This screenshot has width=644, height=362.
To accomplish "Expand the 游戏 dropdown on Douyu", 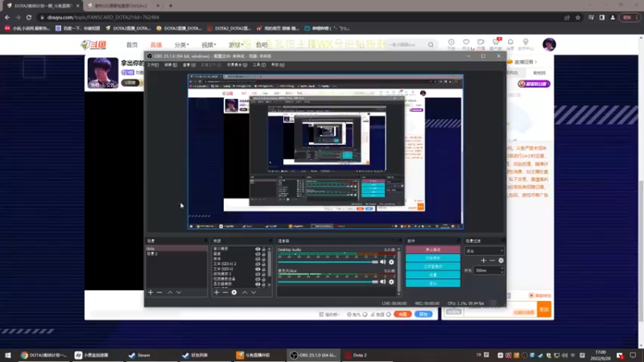I will pyautogui.click(x=235, y=45).
